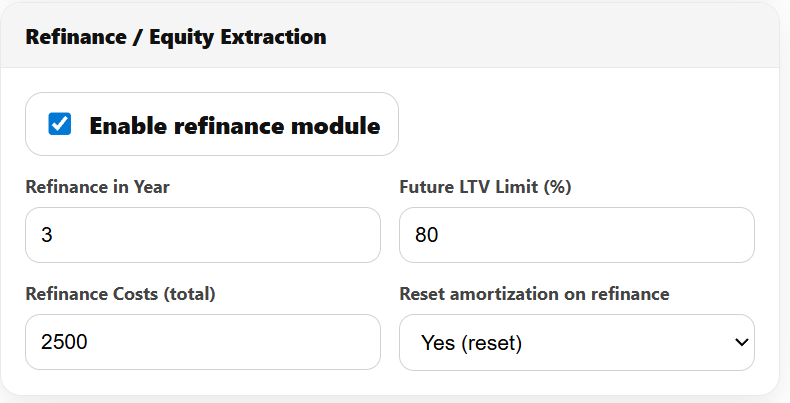Image resolution: width=790 pixels, height=403 pixels.
Task: Focus the Future LTV Limit (%) input
Action: pyautogui.click(x=576, y=235)
